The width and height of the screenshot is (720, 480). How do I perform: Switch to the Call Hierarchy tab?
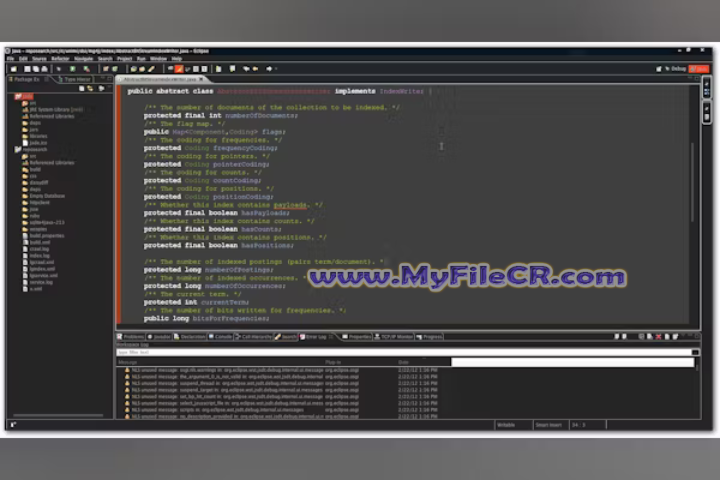coord(253,337)
